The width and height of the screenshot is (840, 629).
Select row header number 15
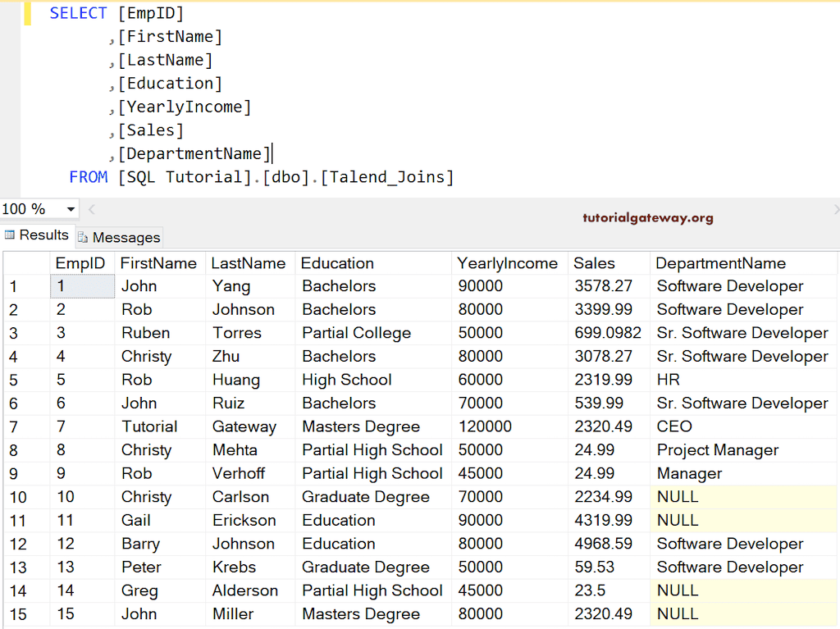pos(26,614)
